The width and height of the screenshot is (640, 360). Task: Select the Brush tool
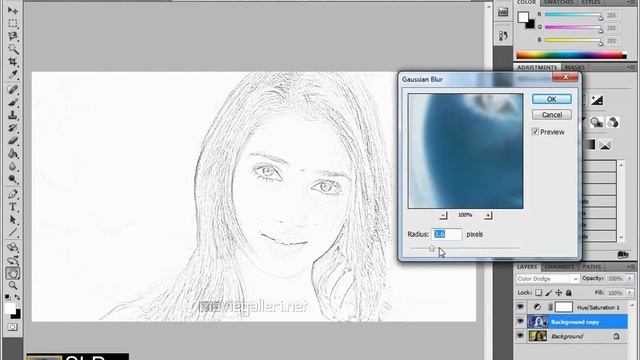coord(13,102)
